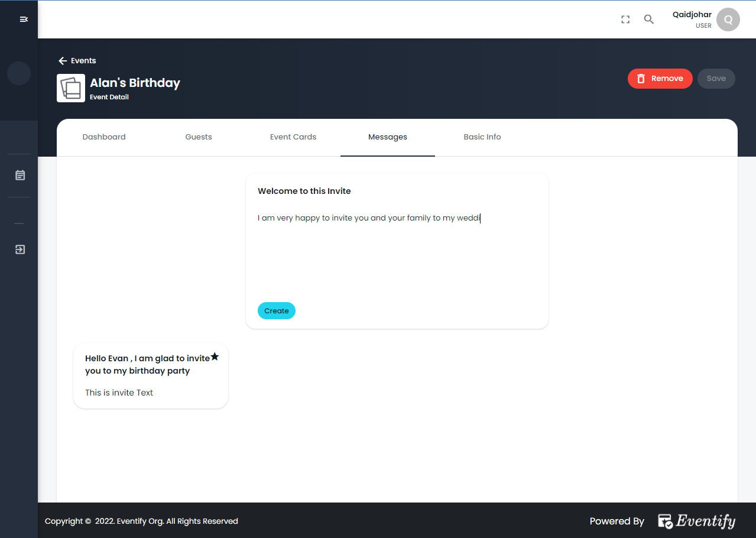Screen dimensions: 756x538
Task: Open search with the magnifier icon
Action: click(x=648, y=19)
